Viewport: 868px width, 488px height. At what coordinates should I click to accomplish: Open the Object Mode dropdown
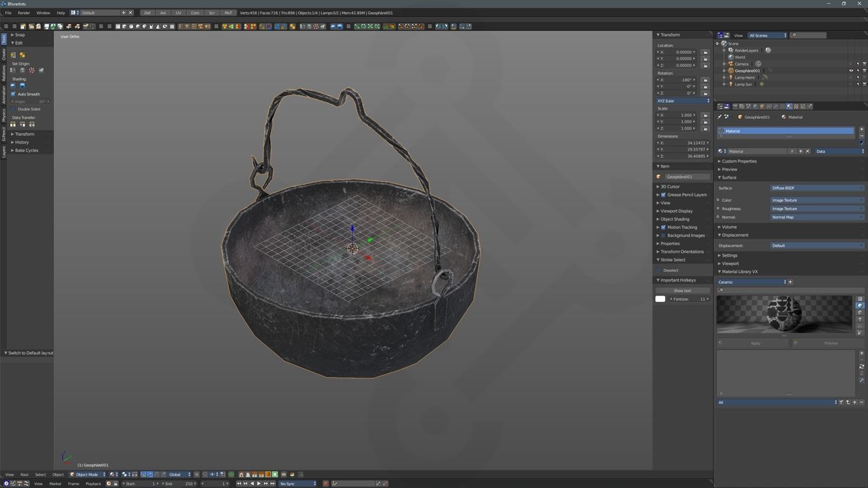tap(87, 474)
